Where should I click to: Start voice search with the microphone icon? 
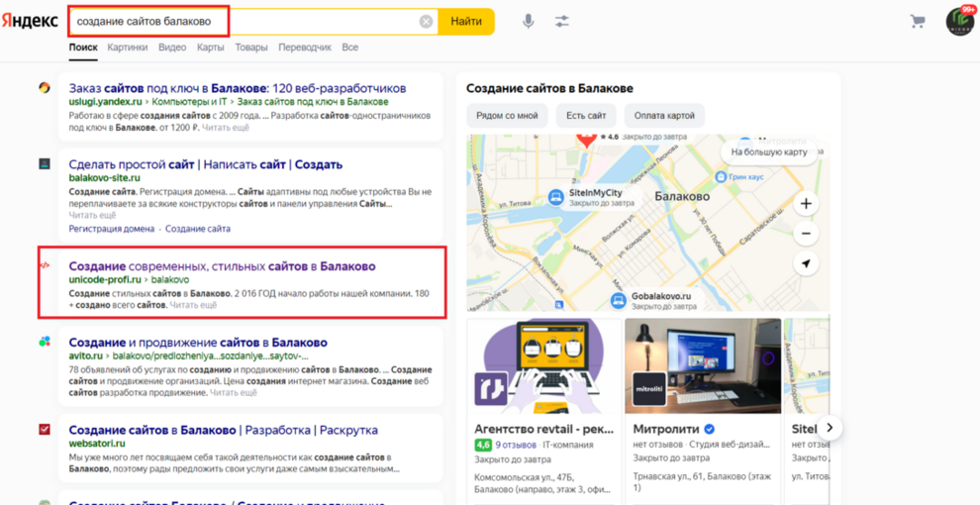[x=529, y=21]
